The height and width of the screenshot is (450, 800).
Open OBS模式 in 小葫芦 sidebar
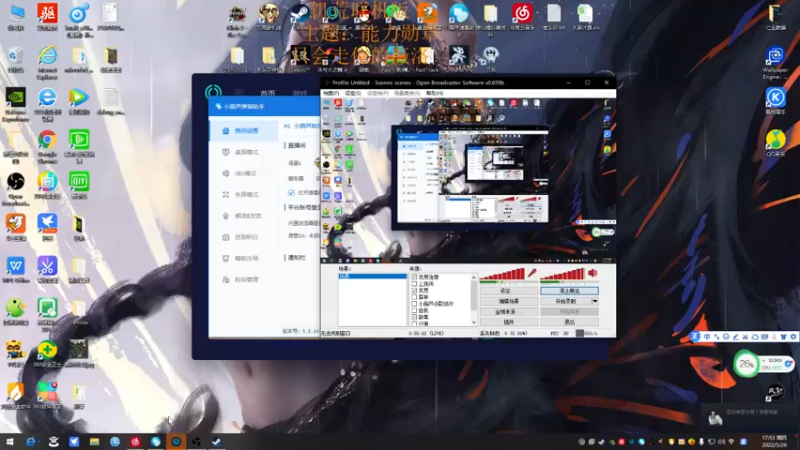pos(244,173)
